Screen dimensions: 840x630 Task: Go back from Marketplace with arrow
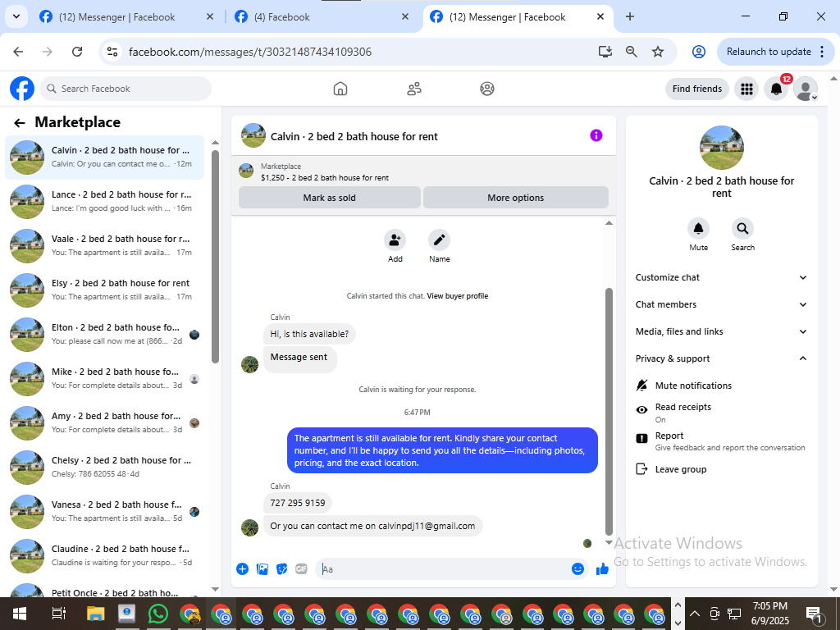[20, 123]
